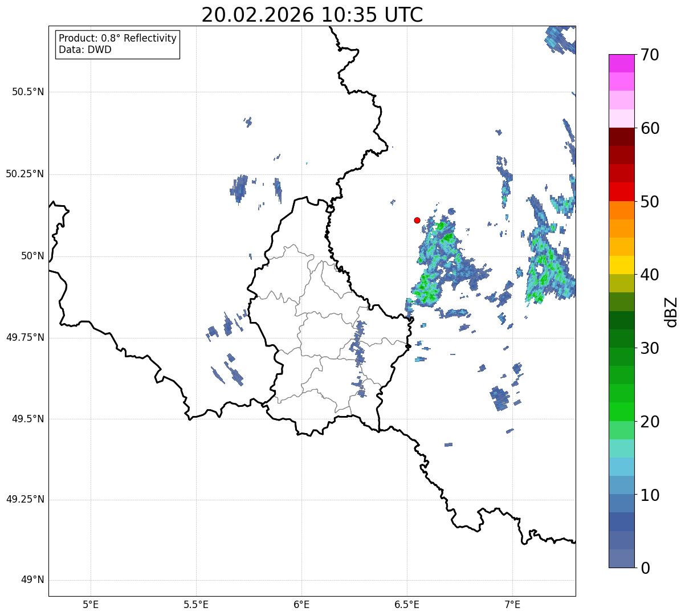Click the "6°E" longitude label
This screenshot has width=685, height=616.
tap(301, 604)
